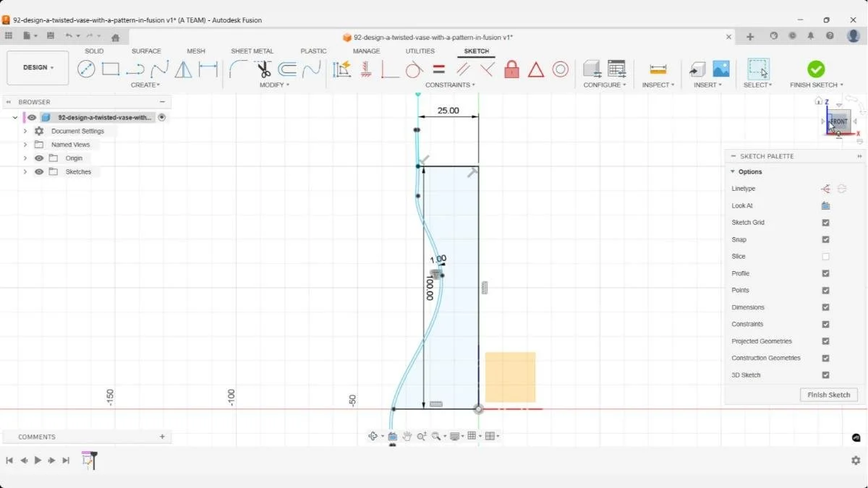The height and width of the screenshot is (488, 868).
Task: Expand the Origin tree item
Action: [25, 158]
